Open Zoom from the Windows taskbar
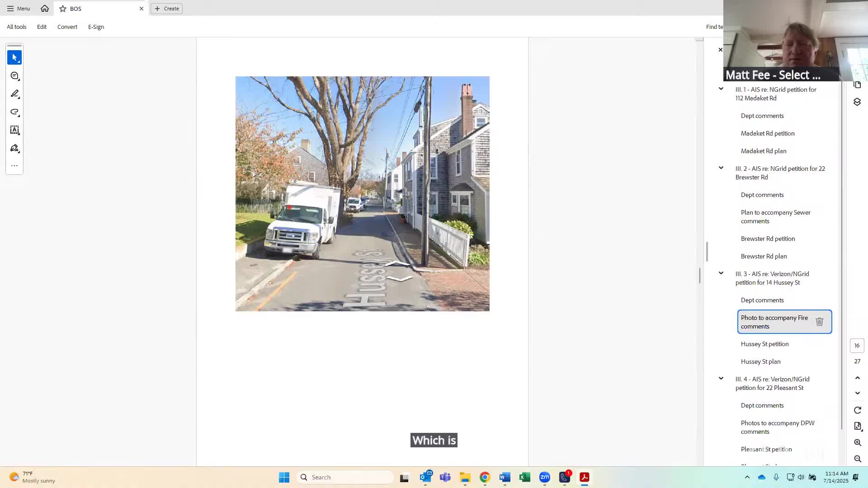This screenshot has height=488, width=868. pyautogui.click(x=544, y=477)
